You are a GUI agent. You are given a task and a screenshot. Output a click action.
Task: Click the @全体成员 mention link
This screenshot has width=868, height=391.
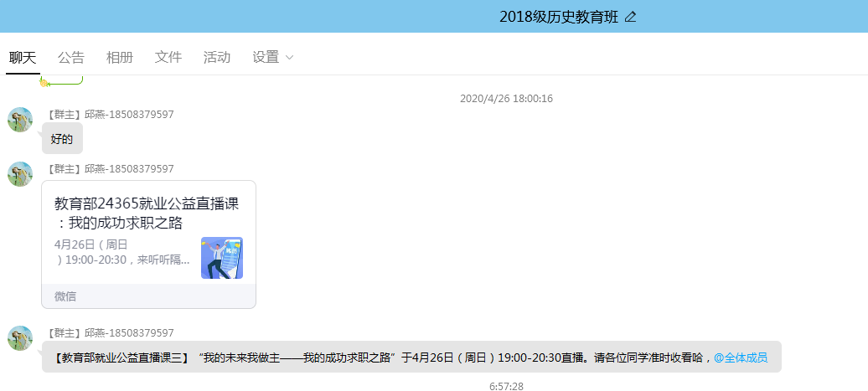click(741, 358)
